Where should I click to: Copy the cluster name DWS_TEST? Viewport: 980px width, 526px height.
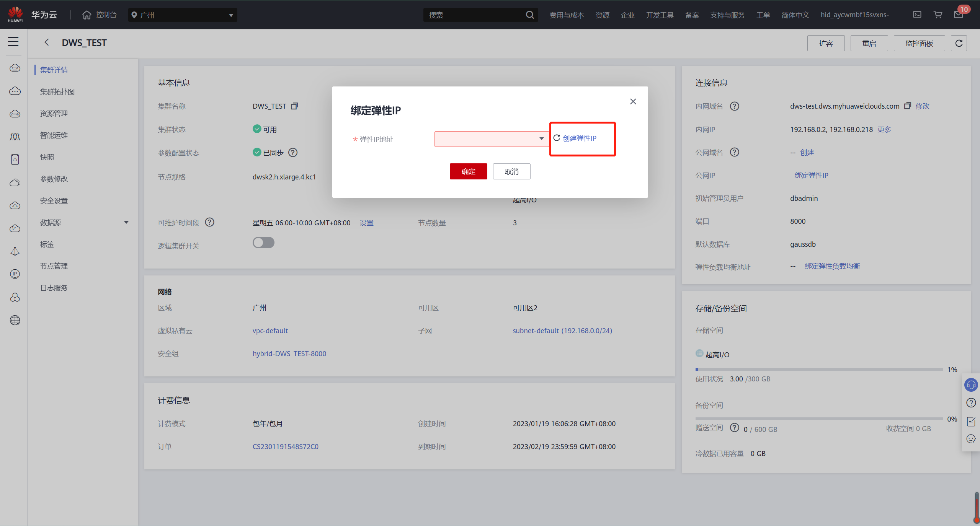coord(294,106)
